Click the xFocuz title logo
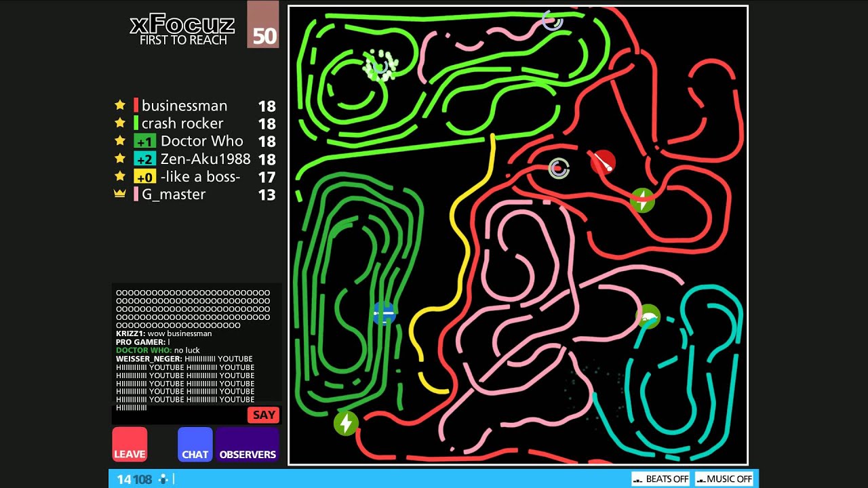The height and width of the screenshot is (488, 868). click(x=182, y=25)
